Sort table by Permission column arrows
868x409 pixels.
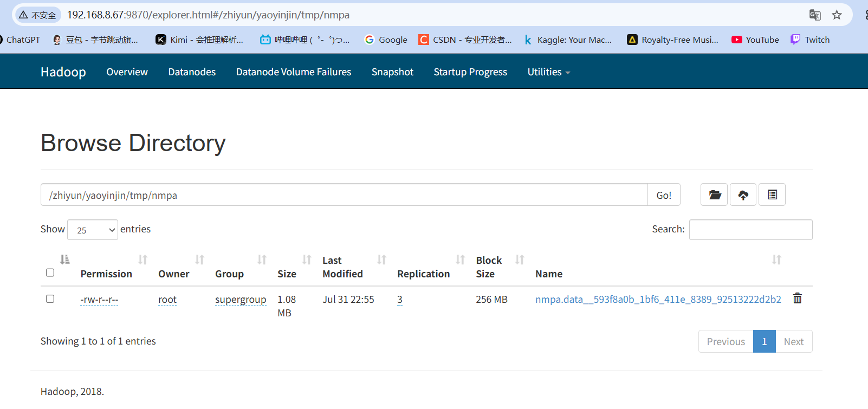pos(142,260)
